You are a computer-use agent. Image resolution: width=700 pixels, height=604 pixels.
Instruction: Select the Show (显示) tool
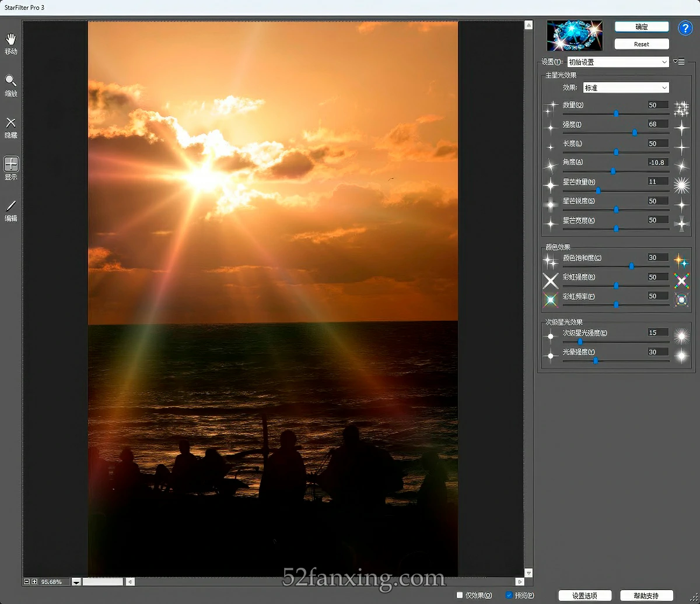click(11, 168)
